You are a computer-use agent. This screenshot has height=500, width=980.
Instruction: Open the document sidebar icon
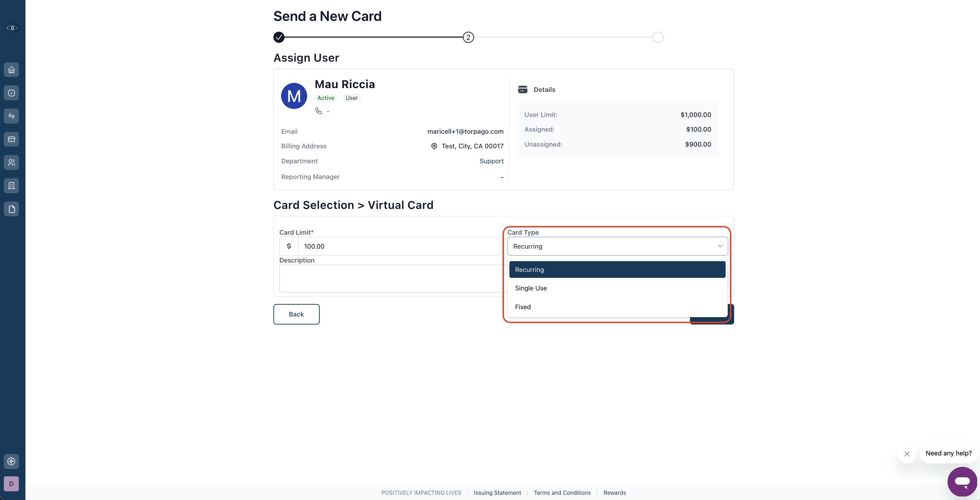pyautogui.click(x=11, y=209)
